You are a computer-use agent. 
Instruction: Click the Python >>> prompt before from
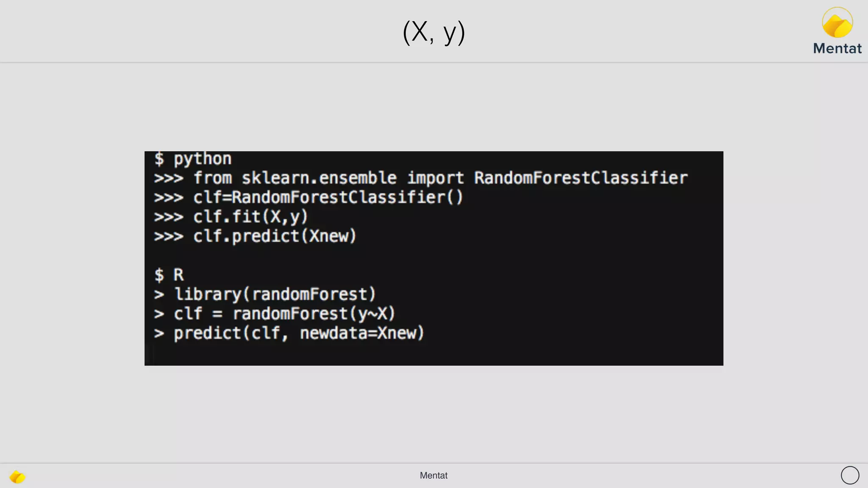click(x=169, y=178)
